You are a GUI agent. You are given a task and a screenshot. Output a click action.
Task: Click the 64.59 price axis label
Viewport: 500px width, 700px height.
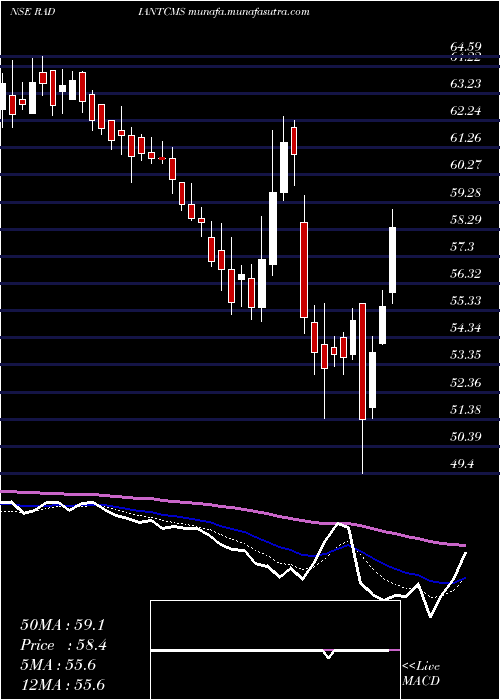[466, 46]
